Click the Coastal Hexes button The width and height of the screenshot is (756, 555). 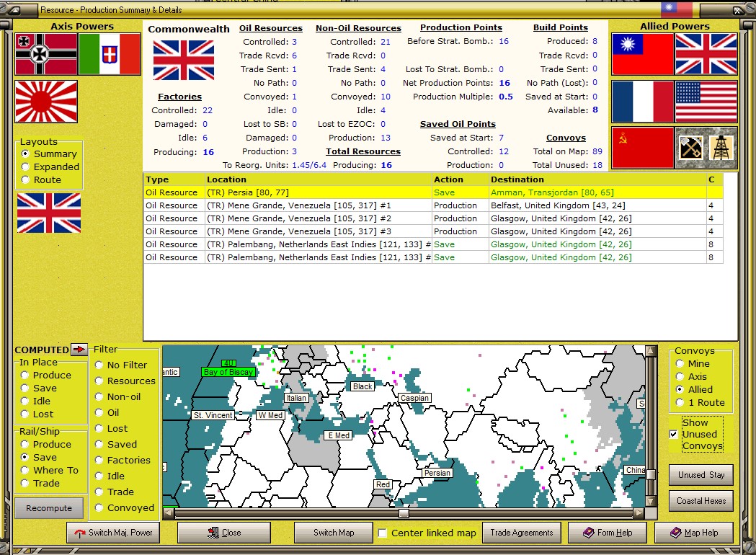[x=701, y=501]
